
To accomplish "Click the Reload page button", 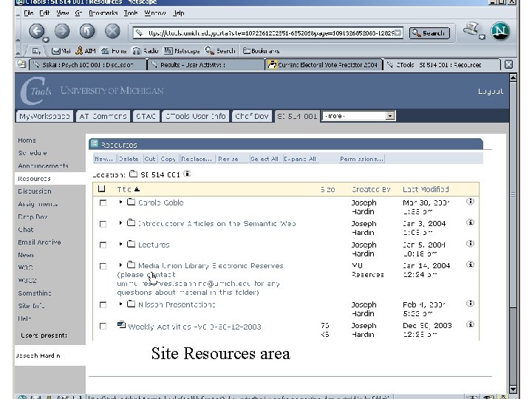I will pos(87,31).
